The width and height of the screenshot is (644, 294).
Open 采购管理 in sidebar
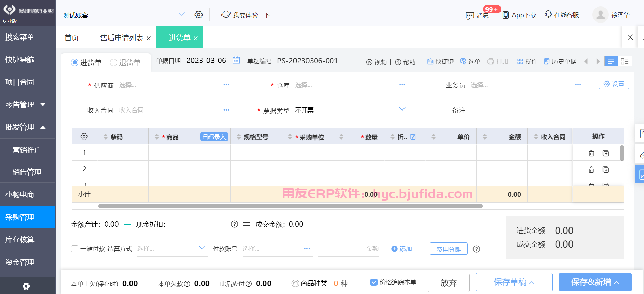coord(28,217)
